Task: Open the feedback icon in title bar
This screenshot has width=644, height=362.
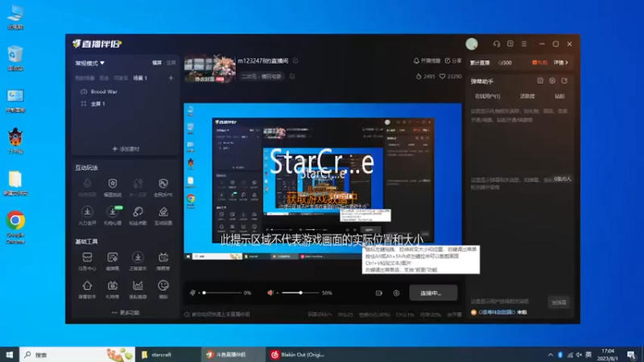Action: tap(510, 44)
